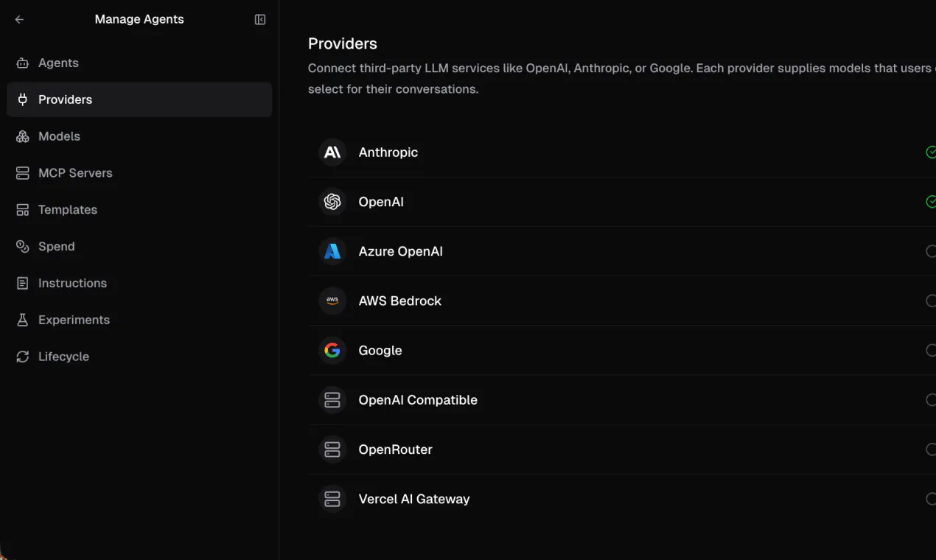Open the Instructions page

[139, 284]
